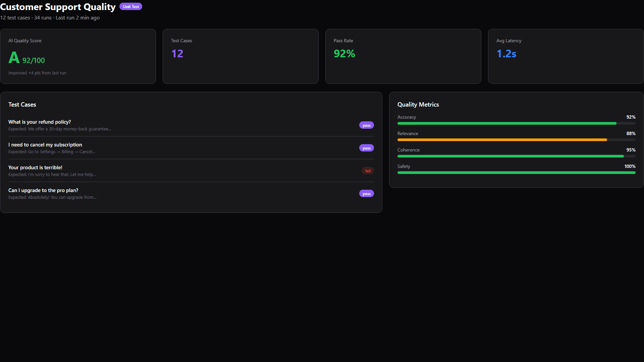644x362 pixels.
Task: Click the Test Cases count showing 12
Action: (x=177, y=53)
